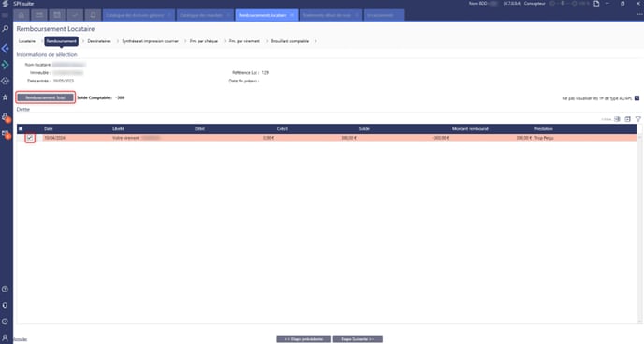Open the search magnifier in the sidebar
The image size is (644, 344).
coord(6,29)
